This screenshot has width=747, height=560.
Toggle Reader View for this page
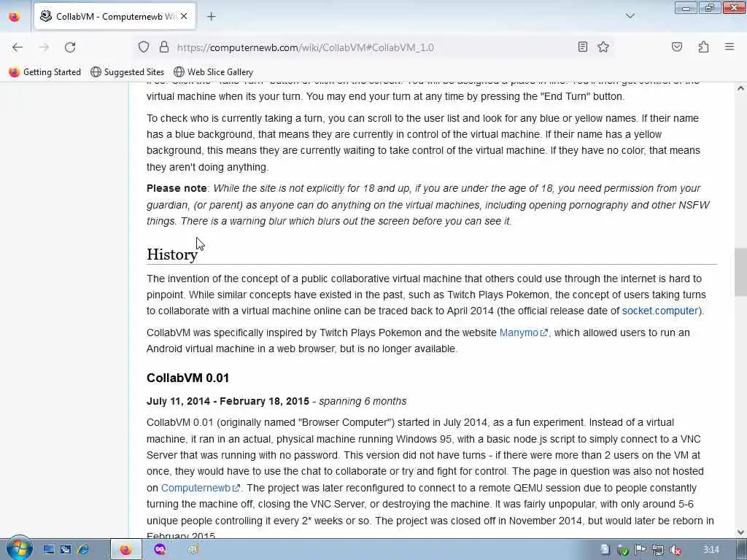tap(582, 47)
